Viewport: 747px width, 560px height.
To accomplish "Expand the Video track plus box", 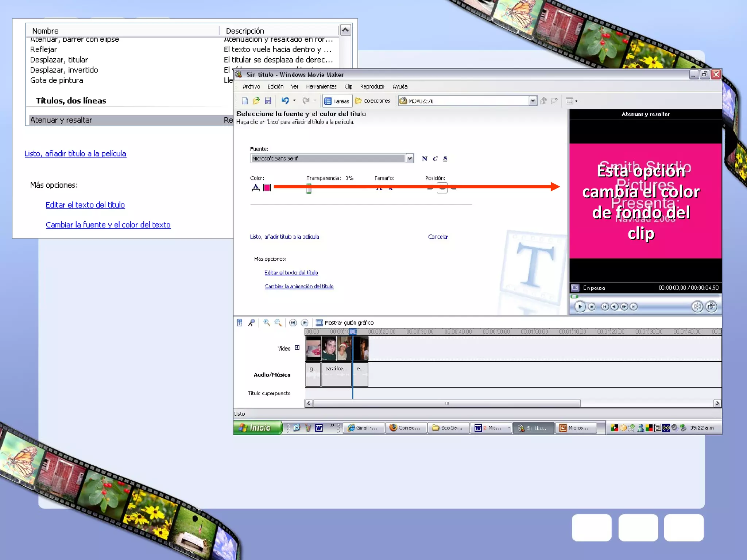I will coord(297,347).
